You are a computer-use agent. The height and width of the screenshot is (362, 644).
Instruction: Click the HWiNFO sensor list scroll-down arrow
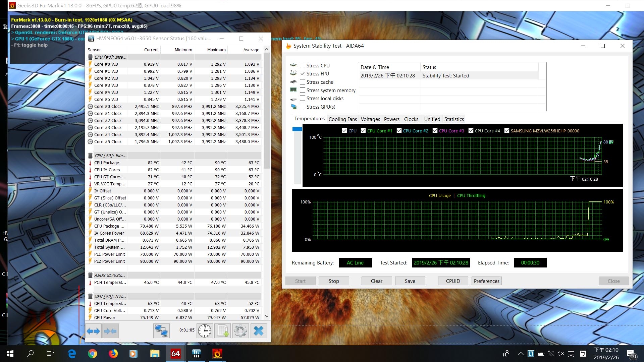tap(267, 316)
